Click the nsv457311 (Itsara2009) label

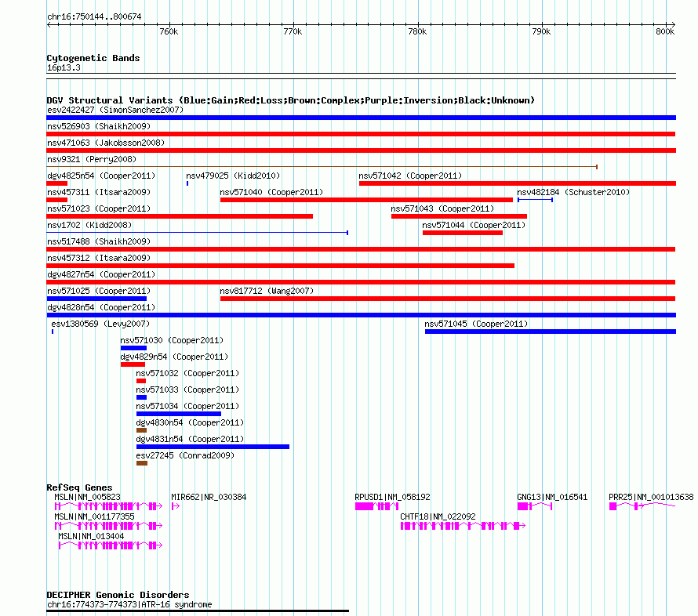tap(99, 192)
